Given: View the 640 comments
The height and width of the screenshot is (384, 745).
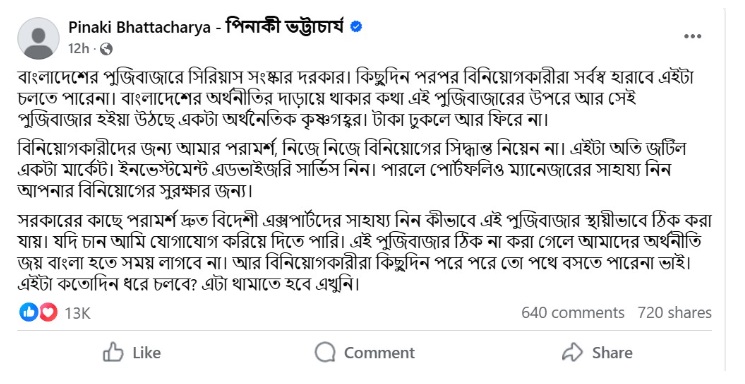Looking at the screenshot, I should [x=573, y=313].
